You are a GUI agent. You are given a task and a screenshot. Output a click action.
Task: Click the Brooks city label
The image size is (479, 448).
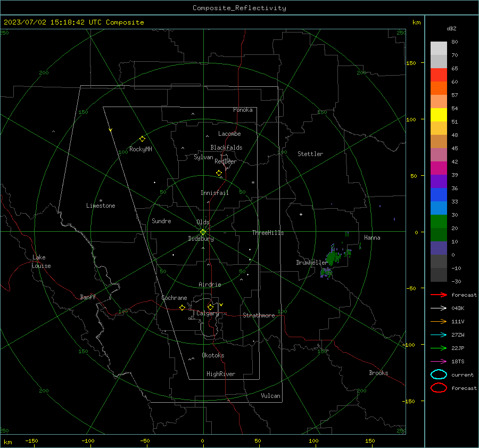tap(378, 373)
